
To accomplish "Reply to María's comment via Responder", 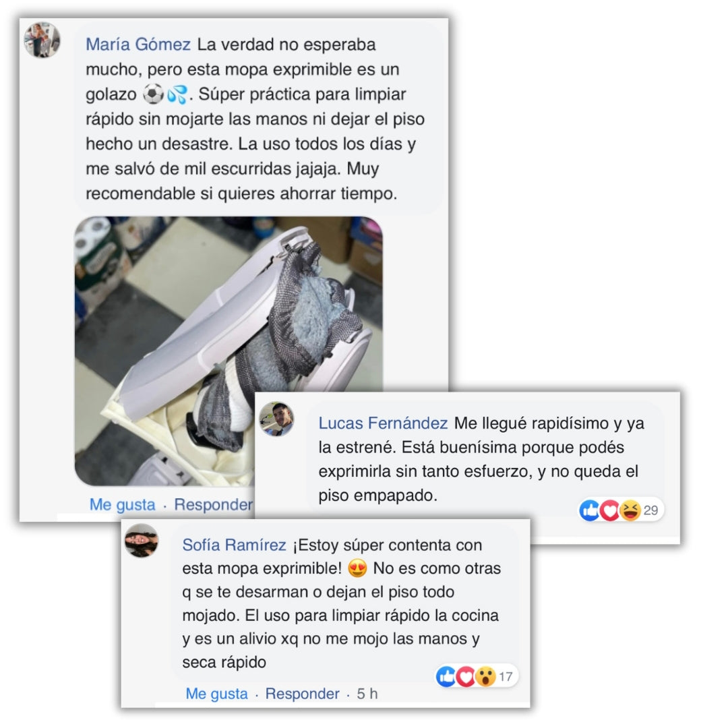I will [x=214, y=504].
